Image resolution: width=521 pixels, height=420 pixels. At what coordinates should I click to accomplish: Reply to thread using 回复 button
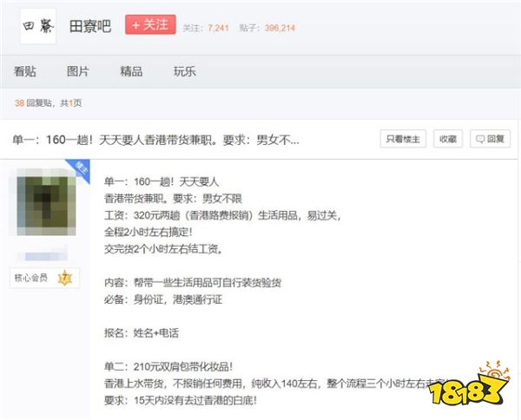(x=490, y=139)
